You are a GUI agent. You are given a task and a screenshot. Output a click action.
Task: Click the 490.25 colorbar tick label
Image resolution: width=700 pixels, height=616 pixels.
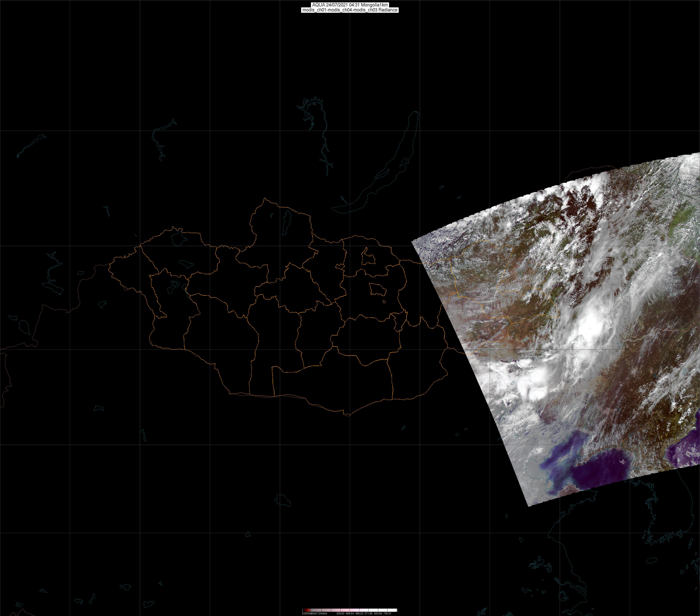click(x=359, y=614)
